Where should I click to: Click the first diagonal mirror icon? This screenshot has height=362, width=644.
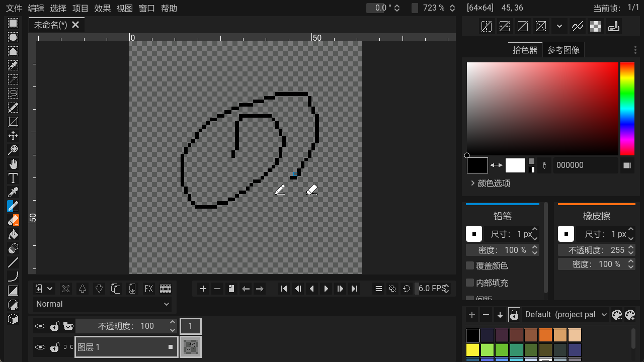523,26
